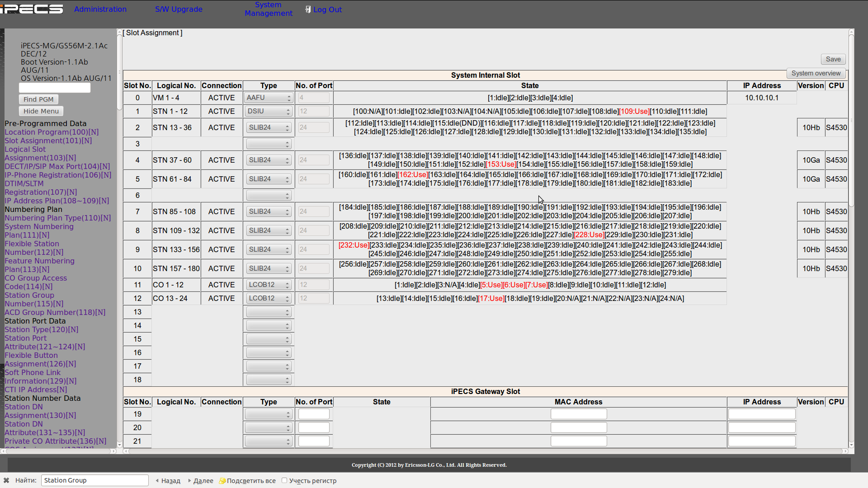Enable the match case (Учесть регистр) checkbox
Image resolution: width=868 pixels, height=488 pixels.
[x=284, y=480]
